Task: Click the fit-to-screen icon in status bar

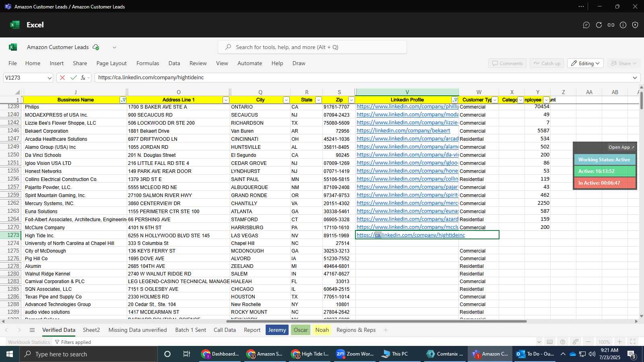Action: click(x=633, y=342)
